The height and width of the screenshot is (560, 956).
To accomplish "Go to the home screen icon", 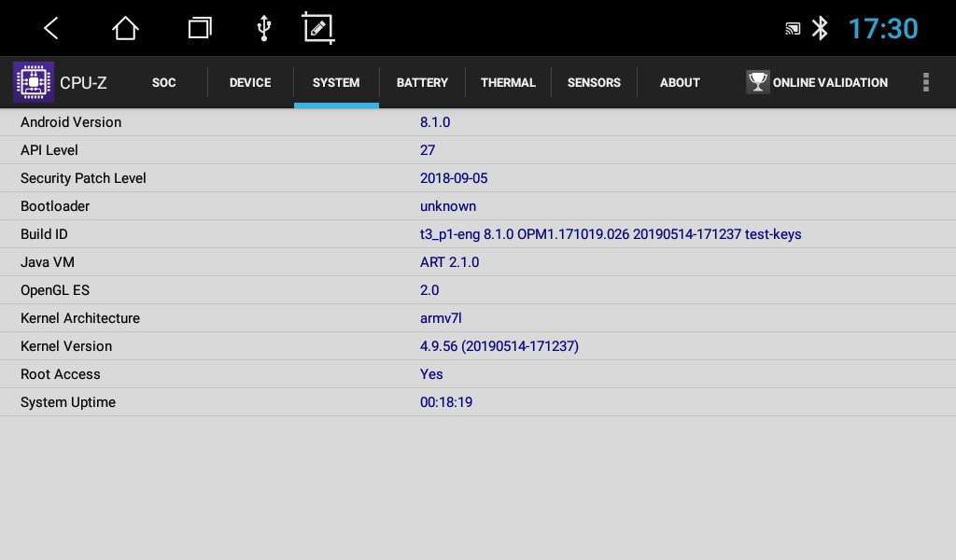I will (125, 28).
